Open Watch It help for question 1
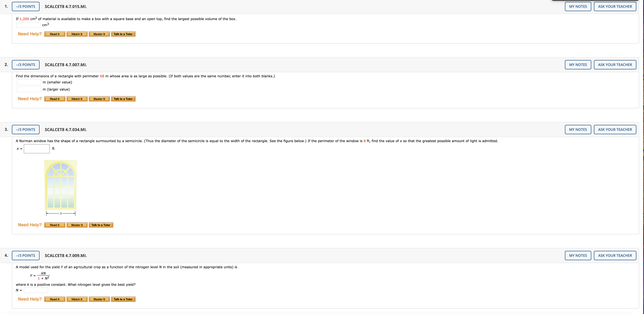644x314 pixels. 77,34
